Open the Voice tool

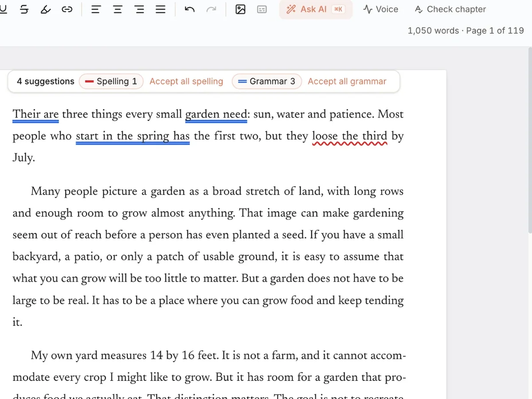[x=380, y=9]
